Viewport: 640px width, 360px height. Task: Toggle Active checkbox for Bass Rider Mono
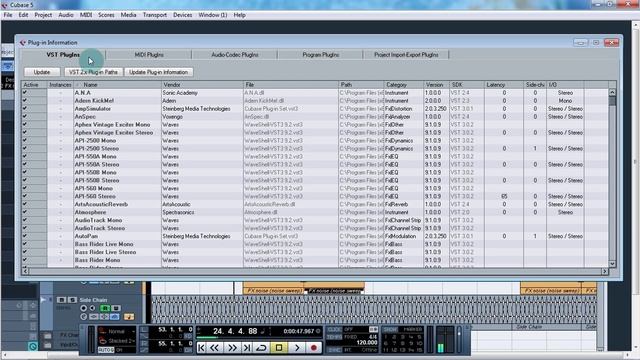coord(25,260)
